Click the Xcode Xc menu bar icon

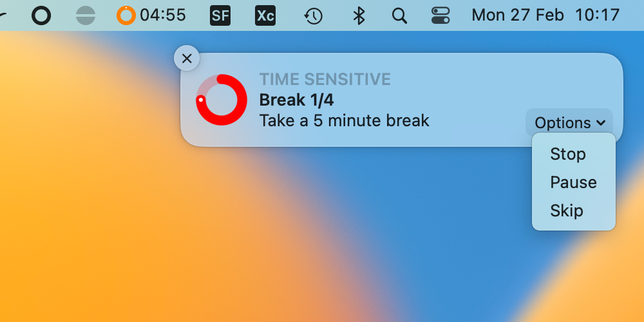265,15
